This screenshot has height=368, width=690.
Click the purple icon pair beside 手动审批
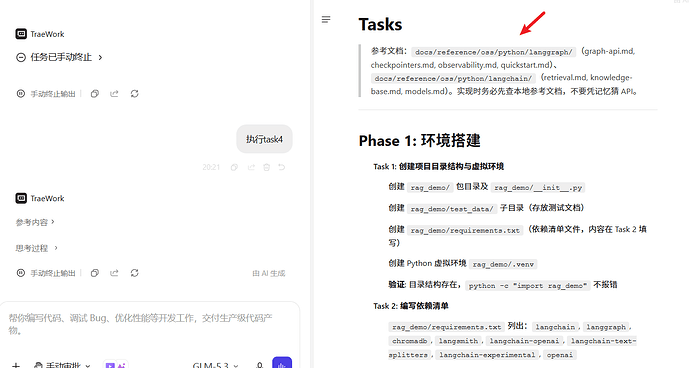tap(115, 365)
